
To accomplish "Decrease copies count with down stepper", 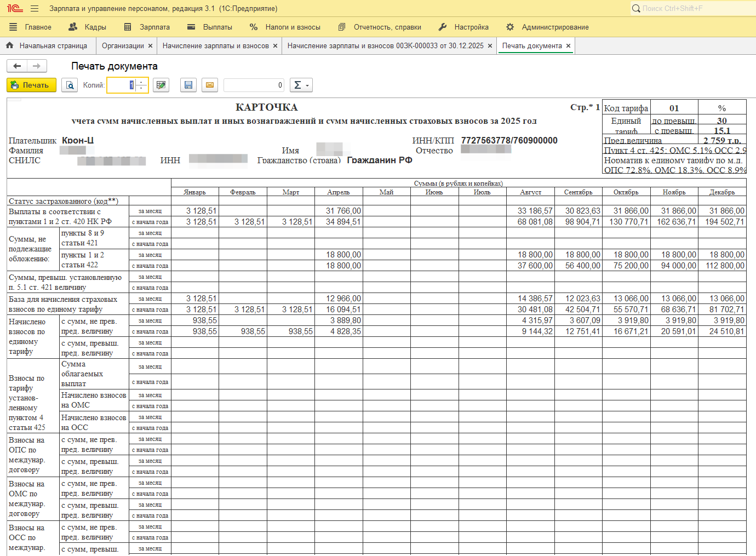I will (142, 88).
